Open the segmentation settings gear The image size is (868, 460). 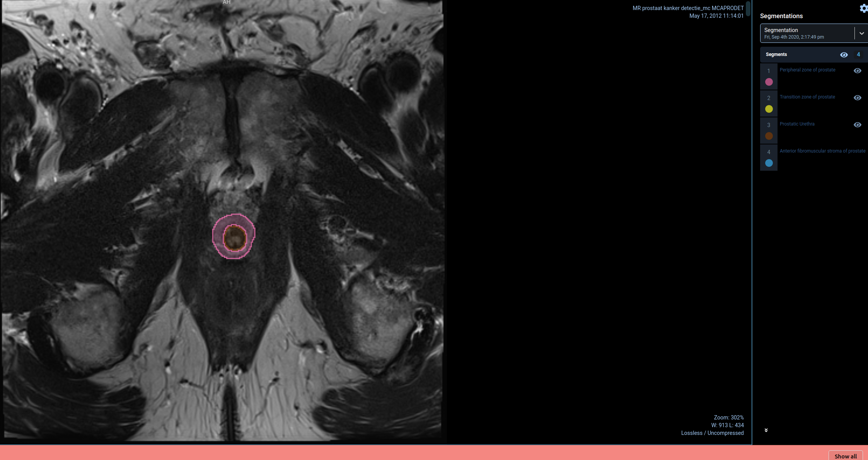864,8
